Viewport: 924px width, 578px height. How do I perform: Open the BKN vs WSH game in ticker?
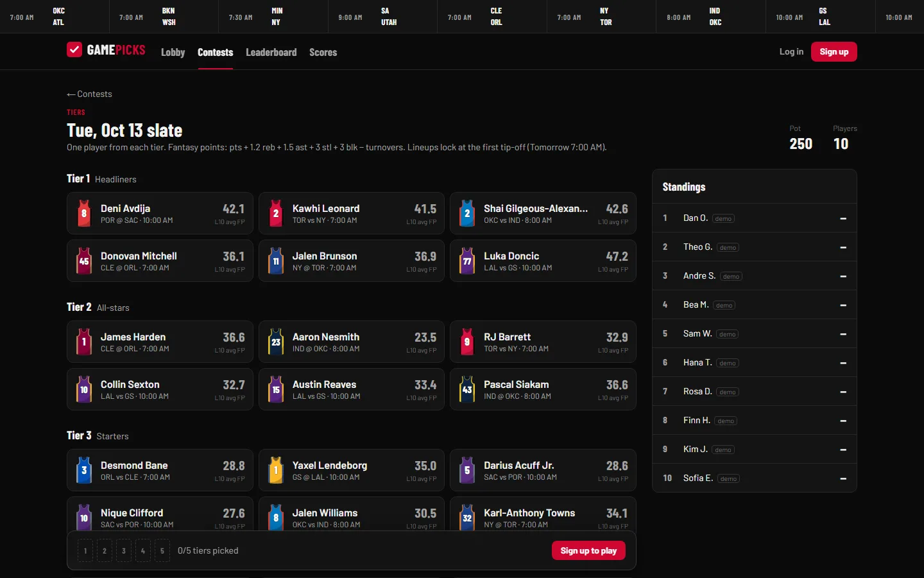(164, 17)
